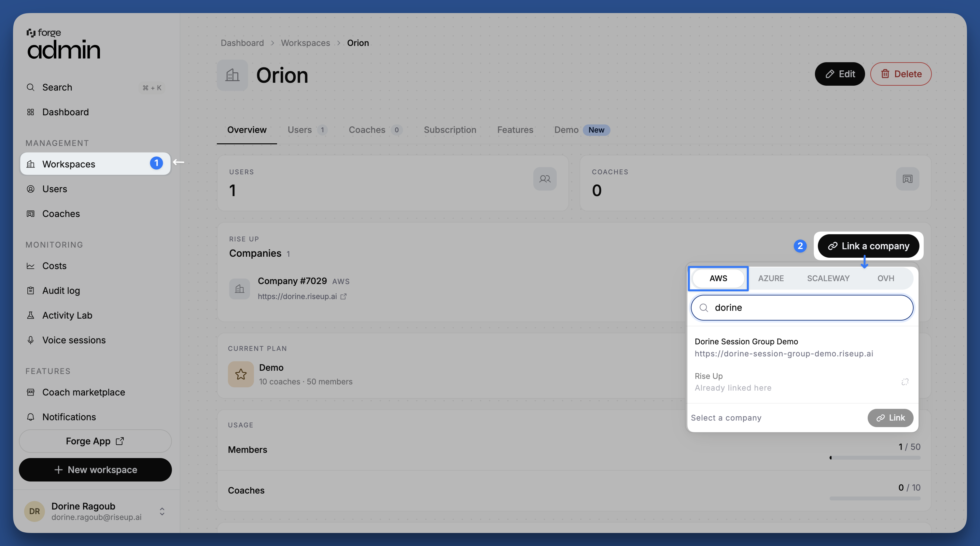Image resolution: width=980 pixels, height=546 pixels.
Task: Click the Link button in company popup
Action: 890,418
